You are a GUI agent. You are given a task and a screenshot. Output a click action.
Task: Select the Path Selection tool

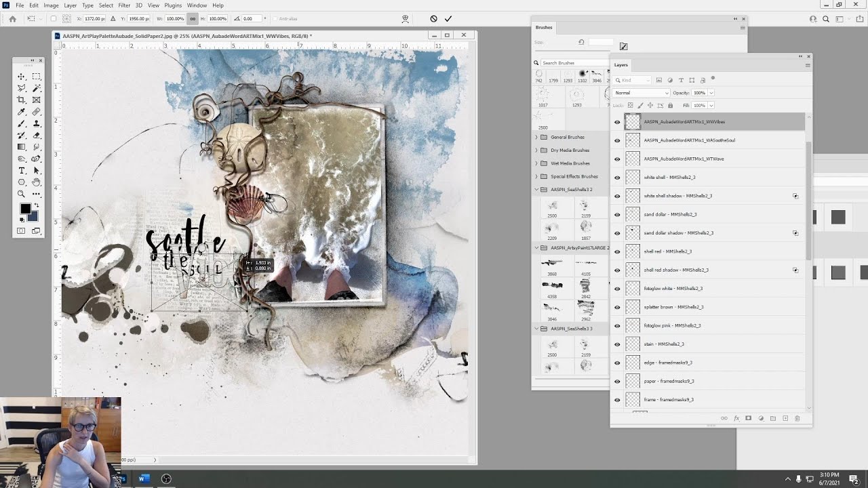pos(36,170)
